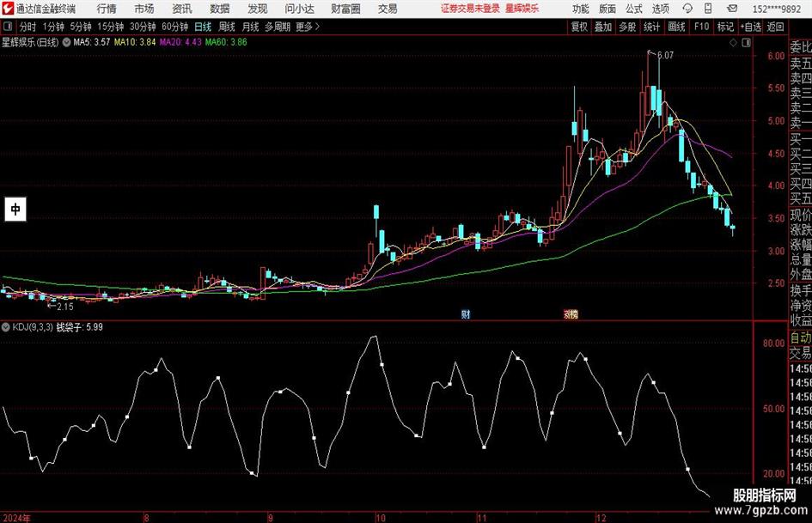The image size is (812, 523).
Task: Click the 财 marker on the chart
Action: coord(466,313)
